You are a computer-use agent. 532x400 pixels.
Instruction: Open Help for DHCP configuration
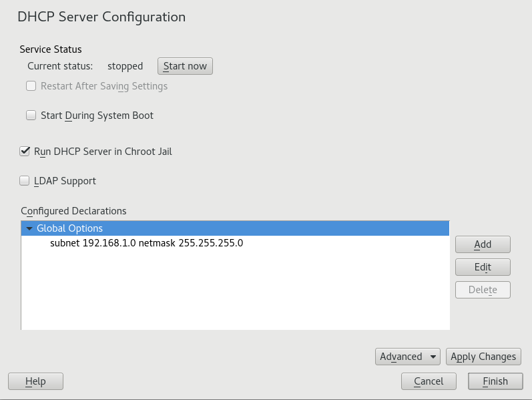tap(35, 381)
